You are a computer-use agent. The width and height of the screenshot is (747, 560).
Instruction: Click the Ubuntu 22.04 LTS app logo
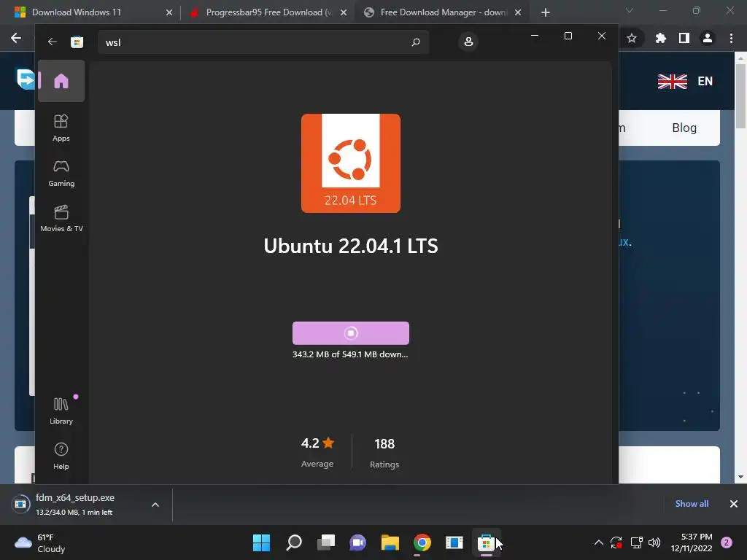tap(351, 163)
